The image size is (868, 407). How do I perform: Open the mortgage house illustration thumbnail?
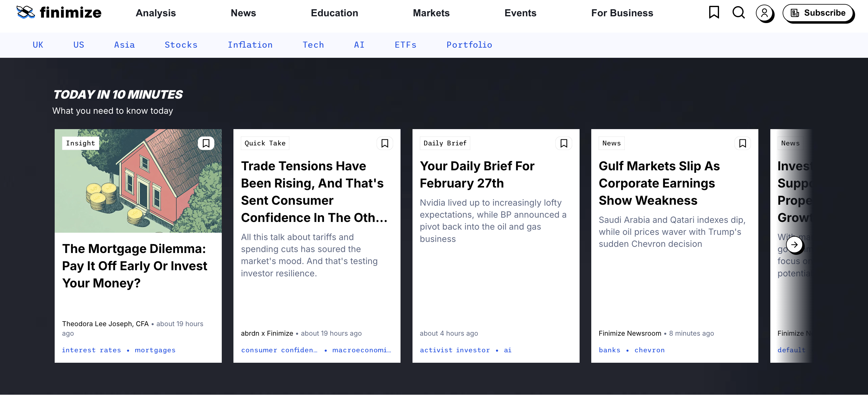(138, 189)
